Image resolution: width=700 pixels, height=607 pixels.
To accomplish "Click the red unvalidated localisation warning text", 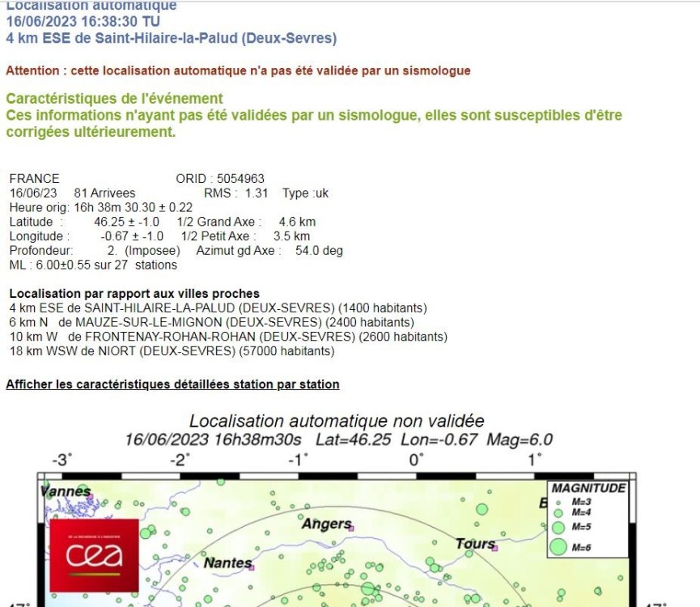I will (238, 70).
